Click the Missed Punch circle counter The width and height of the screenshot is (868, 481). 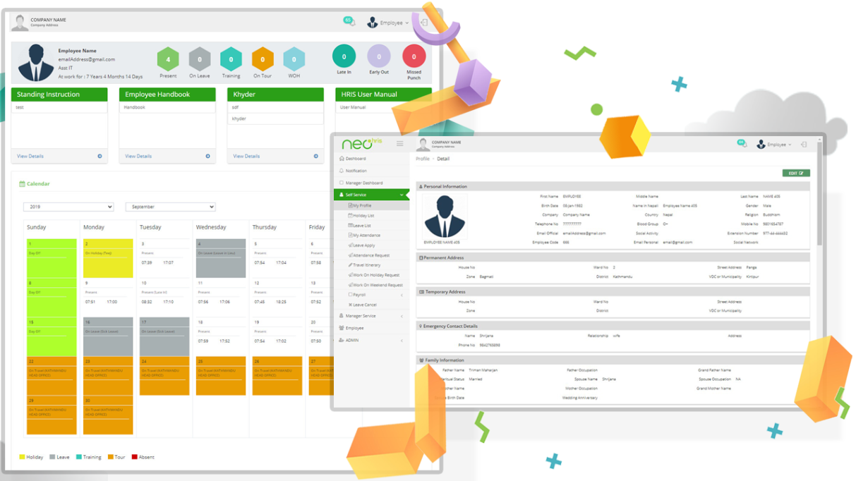coord(414,56)
